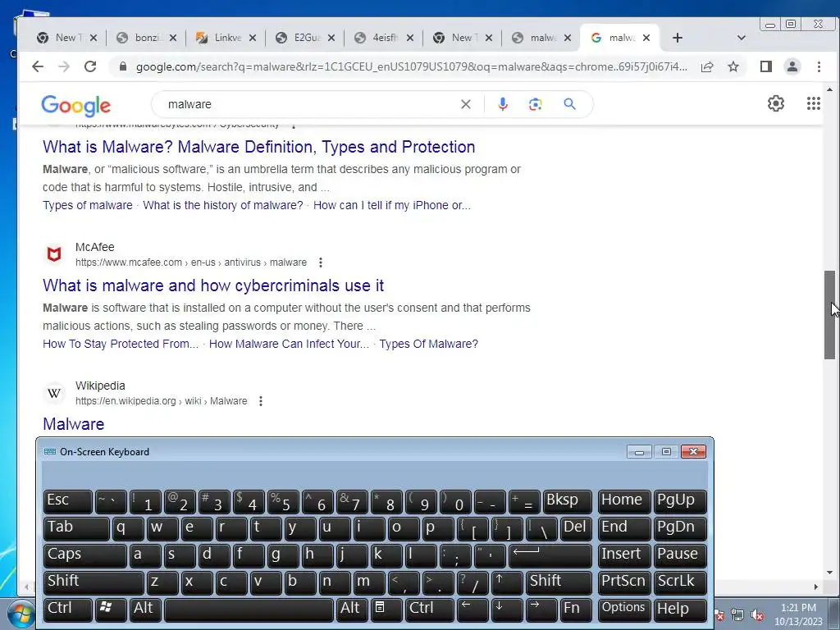840x630 pixels.
Task: Open the Windows Start button
Action: [21, 614]
